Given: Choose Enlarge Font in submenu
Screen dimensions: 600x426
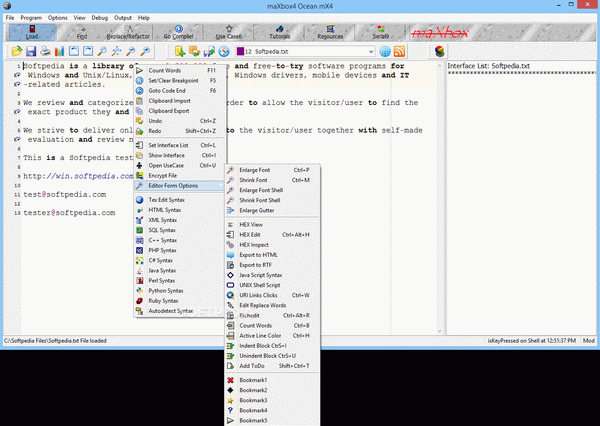Looking at the screenshot, I should [x=272, y=170].
